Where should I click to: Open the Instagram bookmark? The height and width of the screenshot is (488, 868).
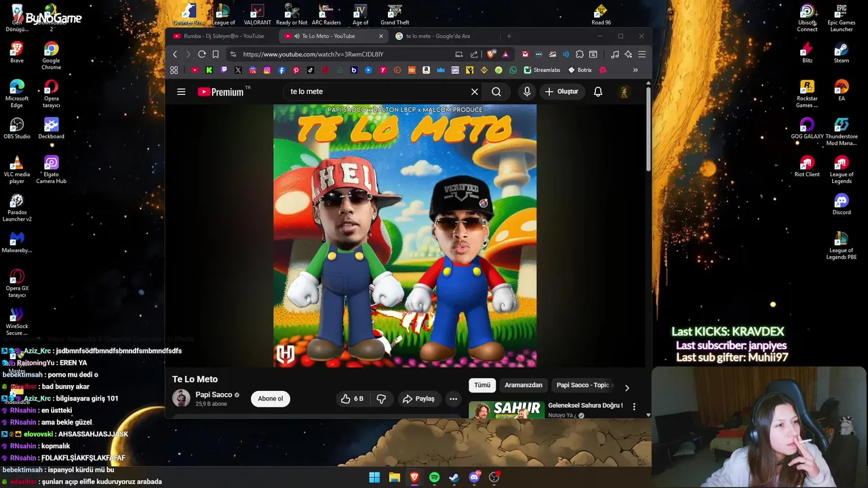pyautogui.click(x=267, y=70)
